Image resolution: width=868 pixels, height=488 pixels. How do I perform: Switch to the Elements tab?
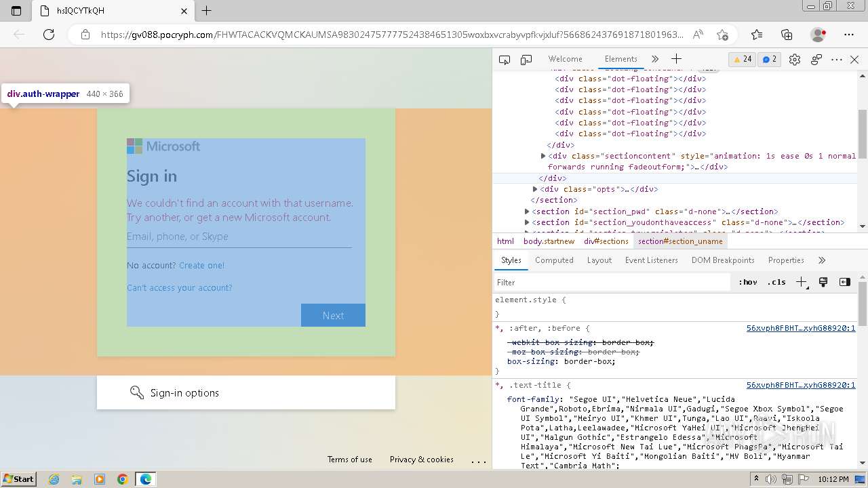click(x=621, y=59)
